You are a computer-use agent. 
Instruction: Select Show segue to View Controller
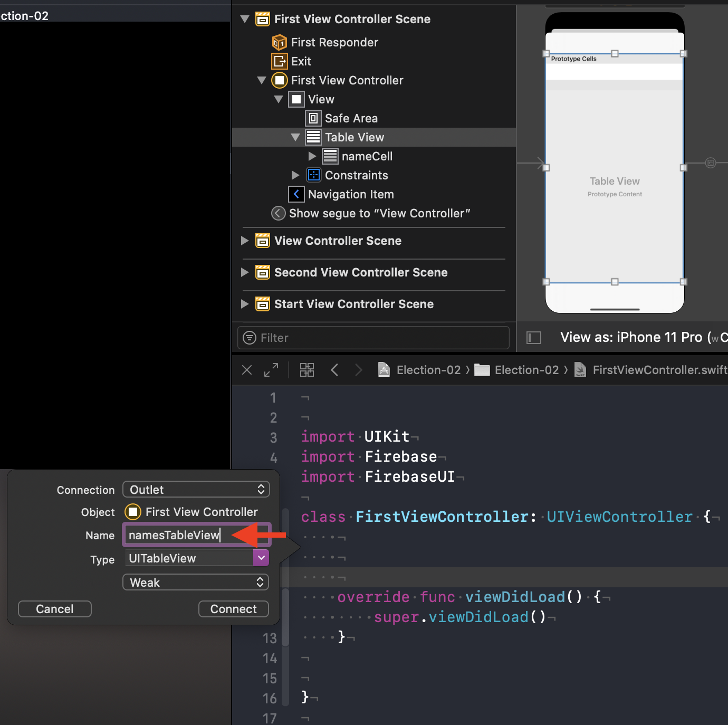(380, 213)
